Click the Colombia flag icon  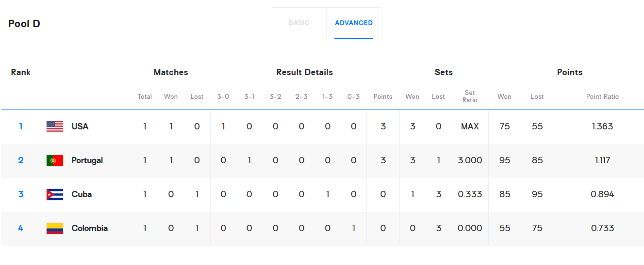(x=55, y=229)
